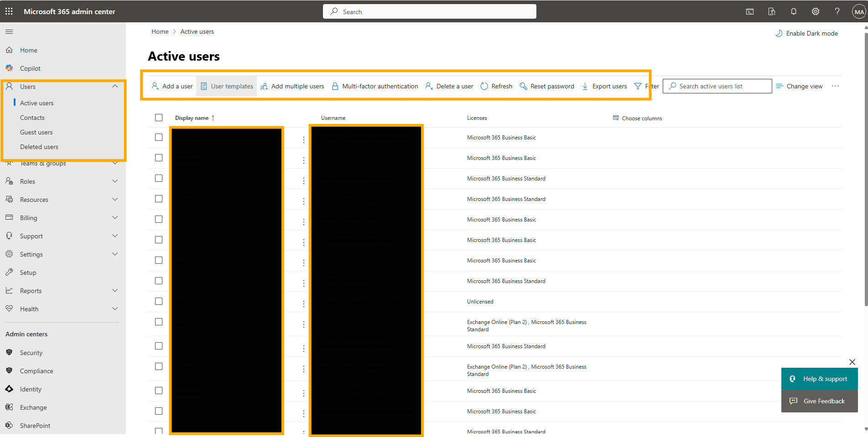The width and height of the screenshot is (868, 437).
Task: Check the first user row checkbox
Action: click(x=159, y=137)
